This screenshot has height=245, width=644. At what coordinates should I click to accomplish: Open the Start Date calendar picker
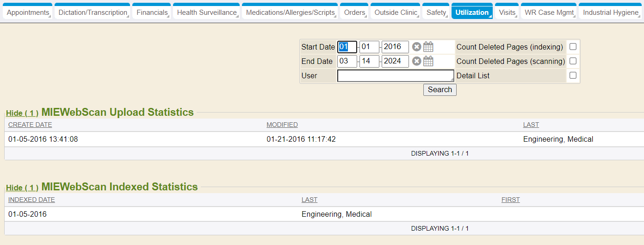click(428, 47)
